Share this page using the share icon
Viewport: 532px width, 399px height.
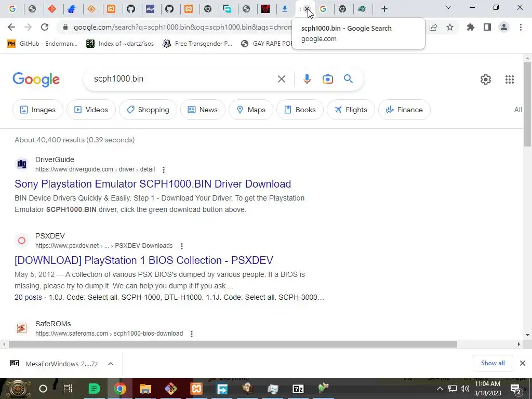click(x=433, y=27)
